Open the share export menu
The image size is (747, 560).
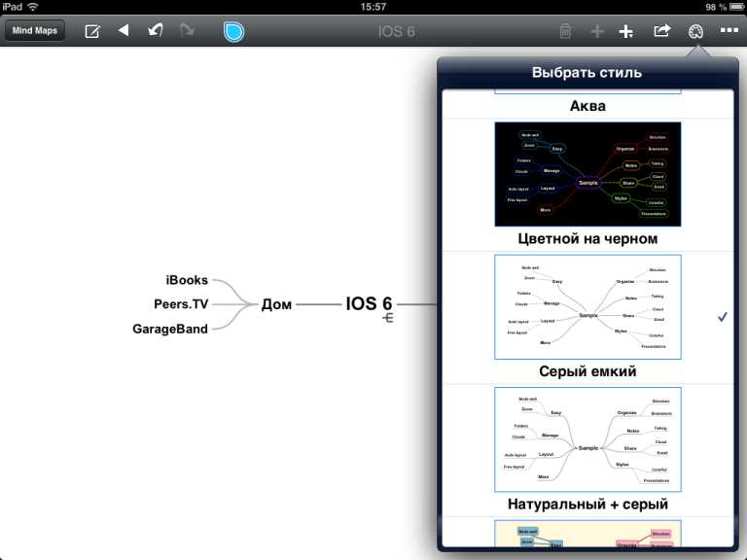click(661, 31)
